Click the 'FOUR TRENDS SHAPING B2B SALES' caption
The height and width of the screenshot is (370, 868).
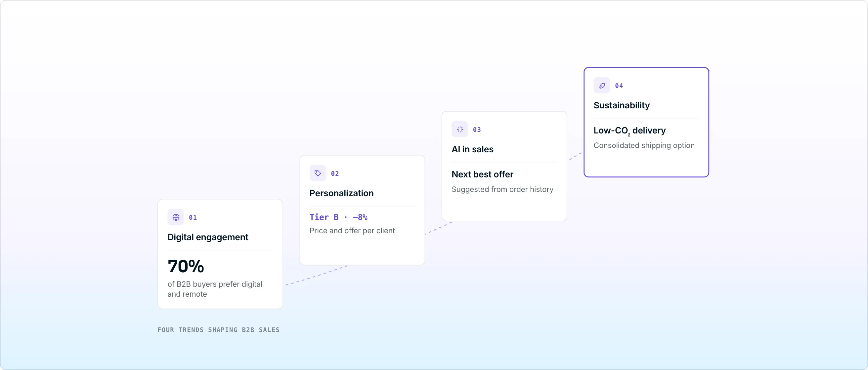click(219, 330)
